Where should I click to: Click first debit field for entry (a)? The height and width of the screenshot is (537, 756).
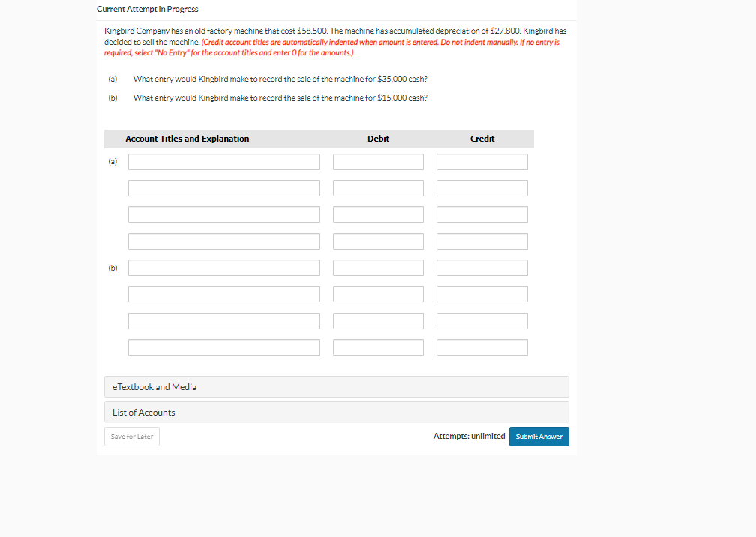(379, 162)
